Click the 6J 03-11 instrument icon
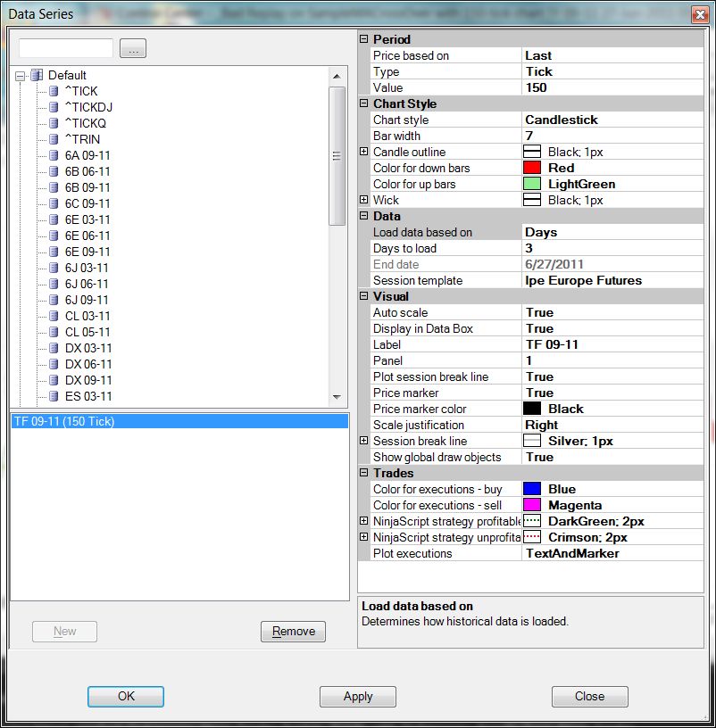The image size is (716, 728). [x=54, y=268]
